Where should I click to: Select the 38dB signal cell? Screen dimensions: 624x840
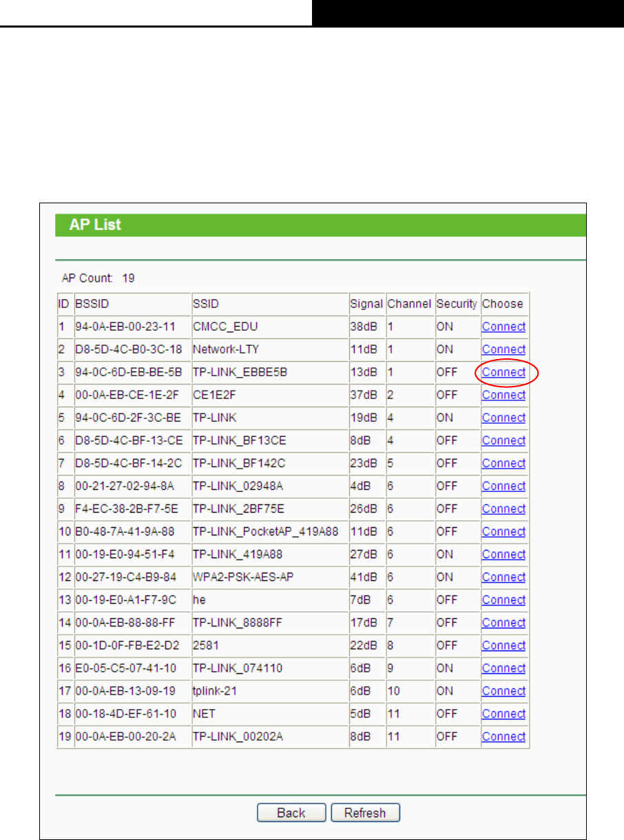point(364,327)
